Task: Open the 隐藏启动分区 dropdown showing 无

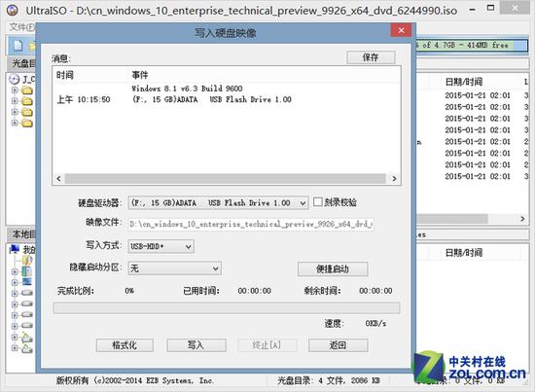Action: pos(215,268)
